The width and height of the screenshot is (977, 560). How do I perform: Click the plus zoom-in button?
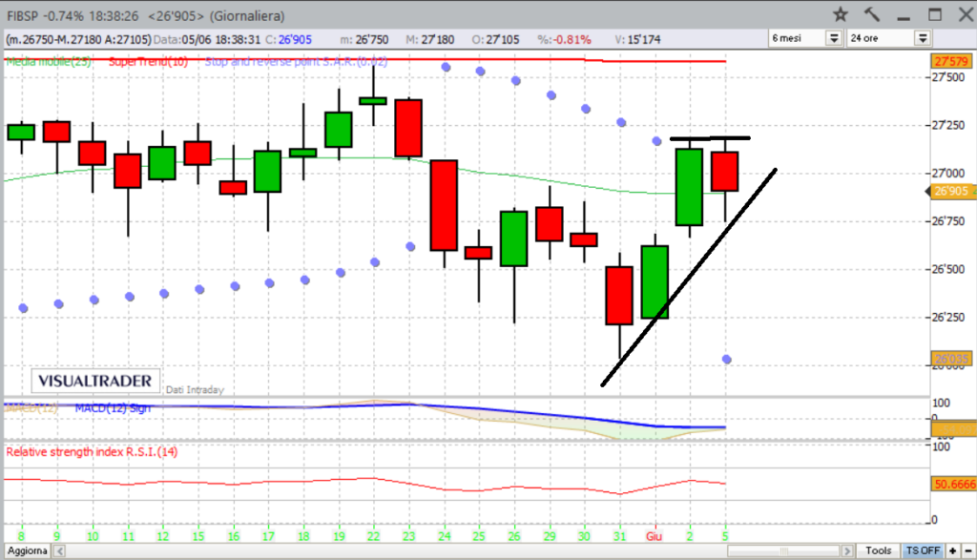951,551
